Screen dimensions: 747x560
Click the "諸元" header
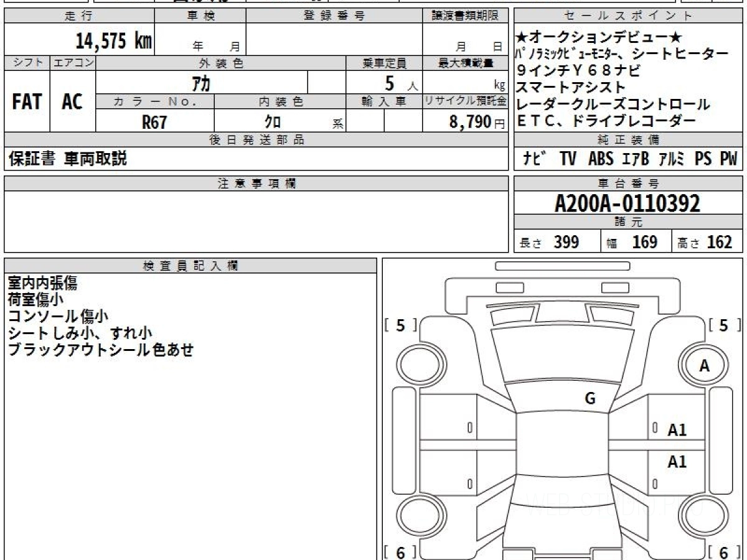tap(629, 222)
